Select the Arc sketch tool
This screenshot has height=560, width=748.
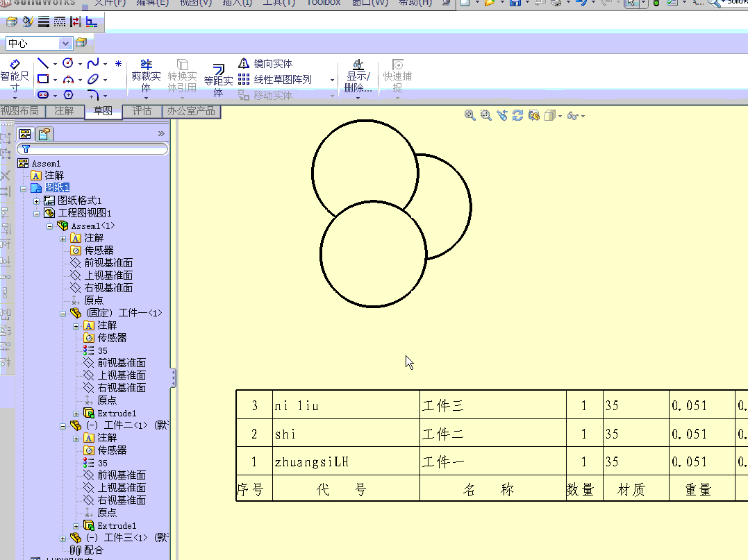68,79
